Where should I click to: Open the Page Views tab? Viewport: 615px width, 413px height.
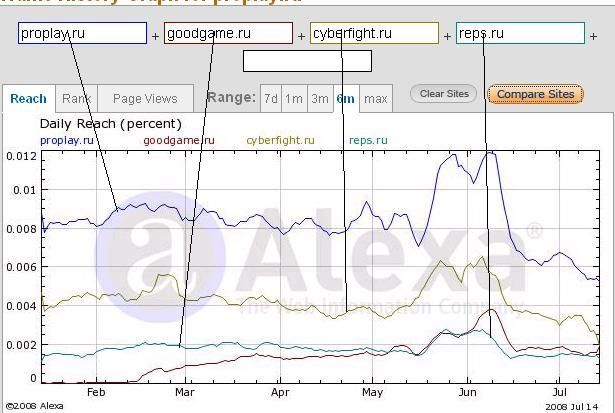[145, 98]
